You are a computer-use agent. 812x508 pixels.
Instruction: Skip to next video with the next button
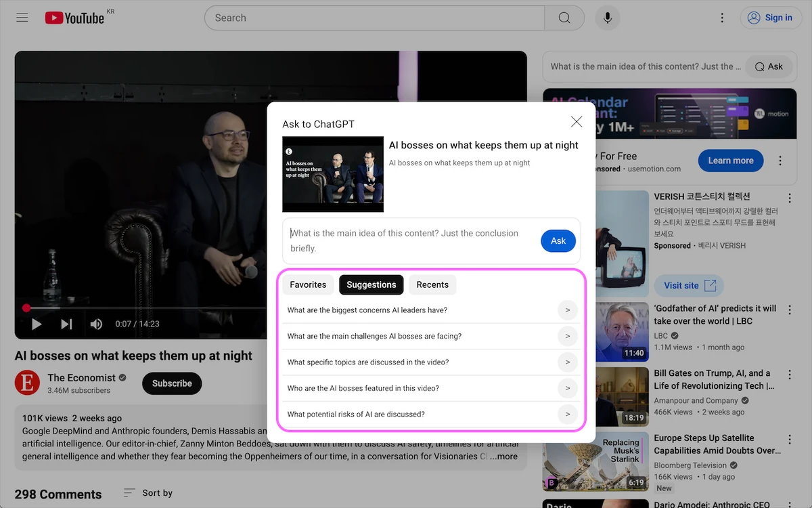pyautogui.click(x=66, y=324)
